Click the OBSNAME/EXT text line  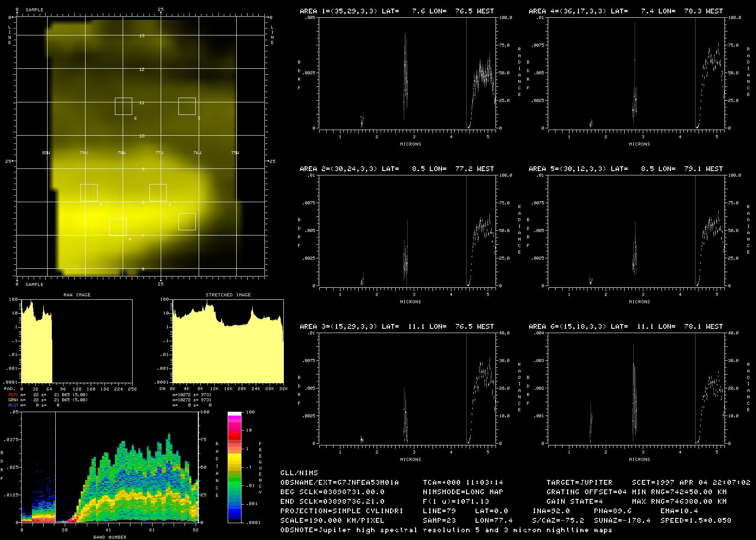(x=340, y=482)
